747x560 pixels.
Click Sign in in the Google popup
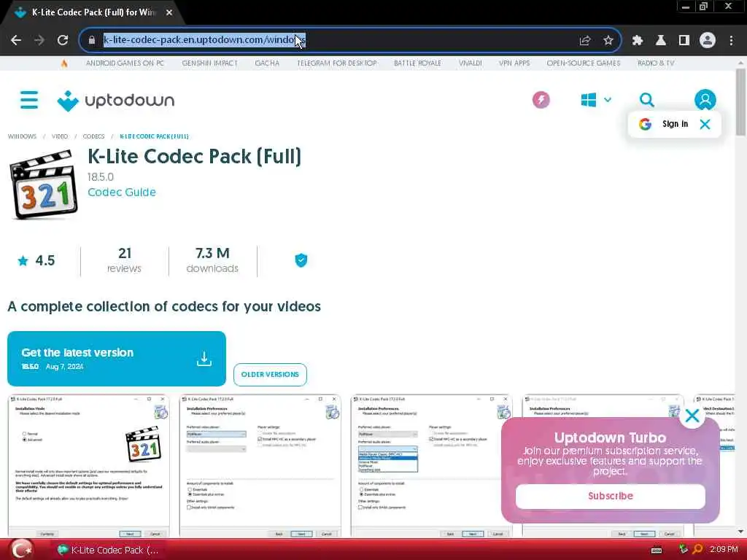coord(675,124)
